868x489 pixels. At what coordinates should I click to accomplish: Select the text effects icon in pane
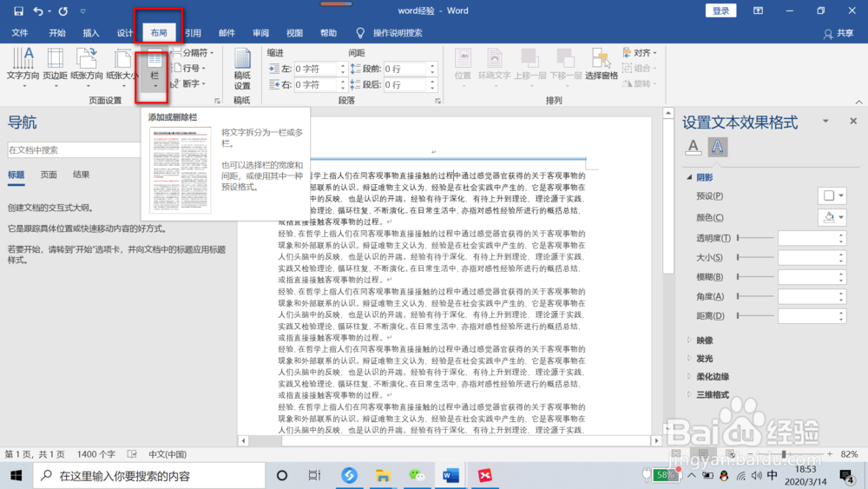(718, 147)
